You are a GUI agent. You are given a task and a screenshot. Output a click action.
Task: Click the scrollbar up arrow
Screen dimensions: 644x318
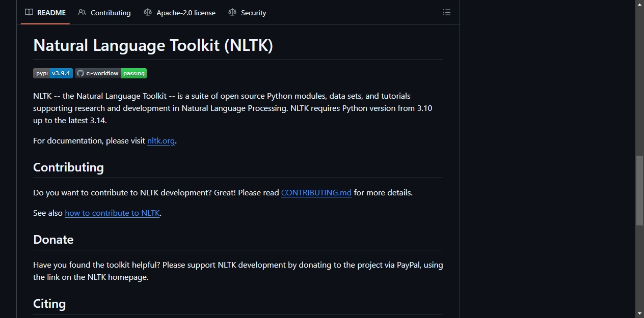(x=639, y=4)
